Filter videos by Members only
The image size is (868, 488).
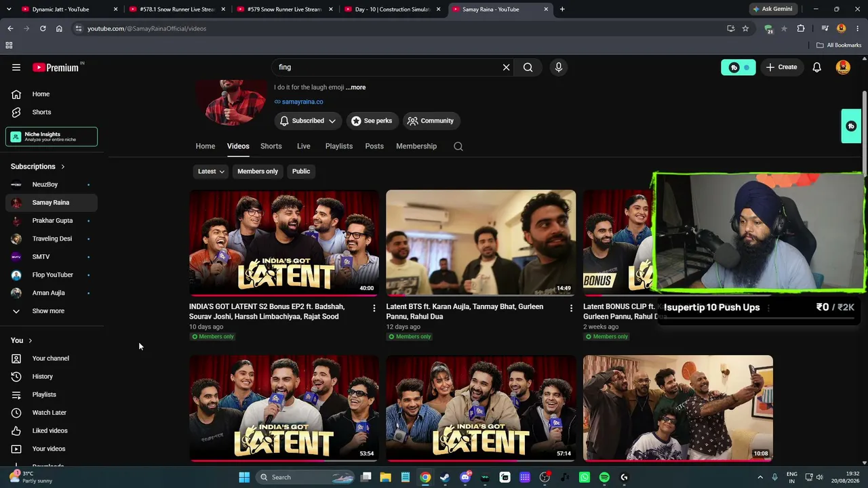(258, 171)
